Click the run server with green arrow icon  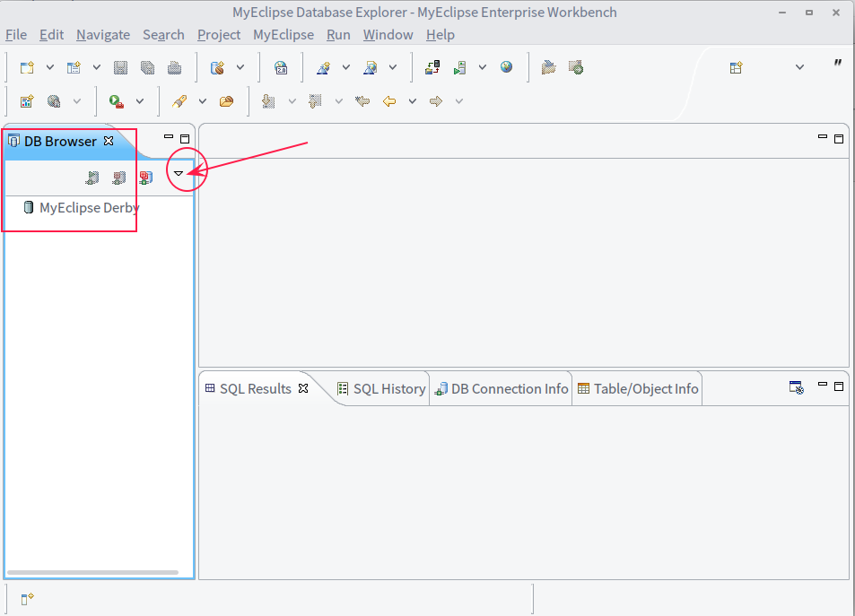(x=459, y=67)
